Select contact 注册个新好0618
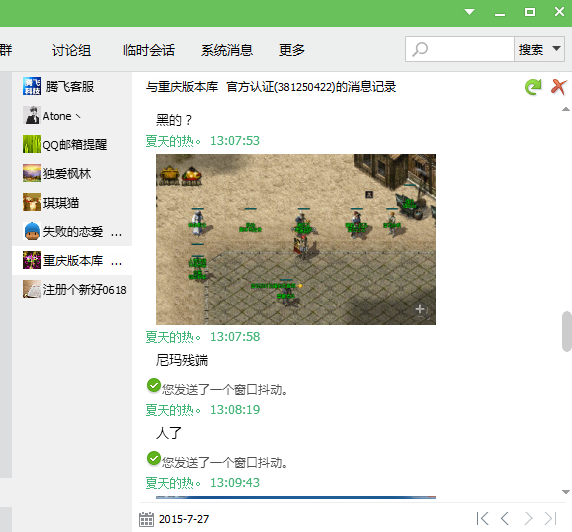 [72, 289]
